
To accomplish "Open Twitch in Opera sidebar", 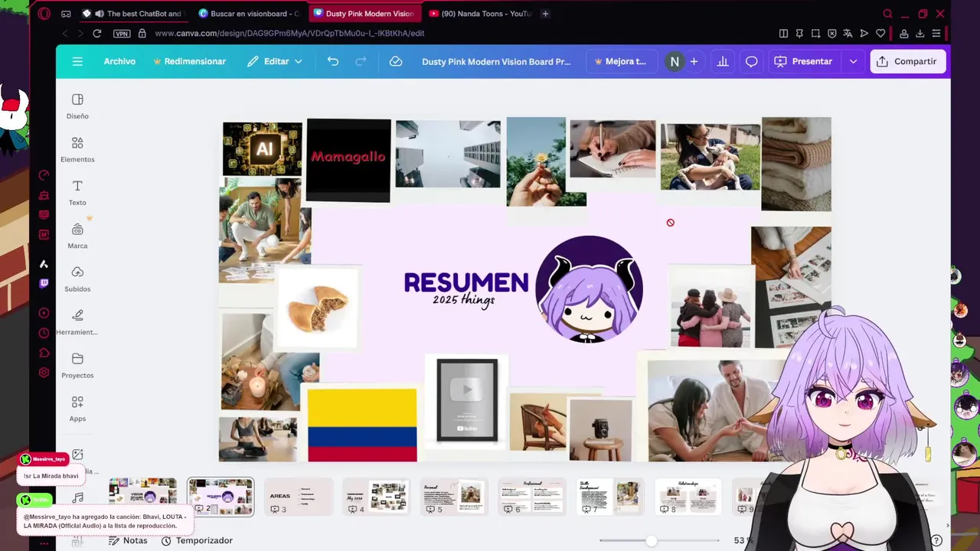I will click(x=44, y=283).
